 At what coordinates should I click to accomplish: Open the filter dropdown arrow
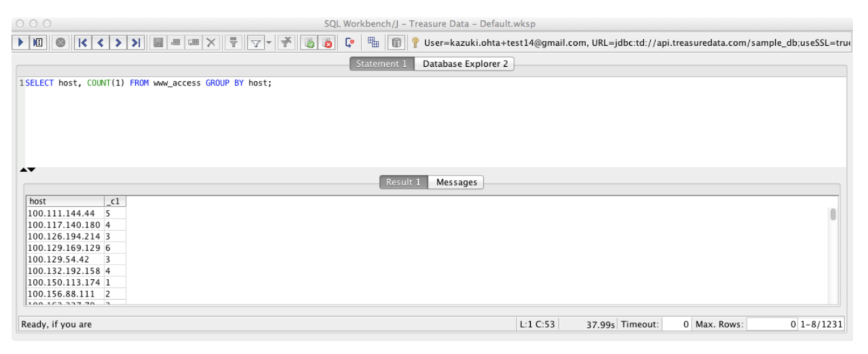pyautogui.click(x=269, y=42)
